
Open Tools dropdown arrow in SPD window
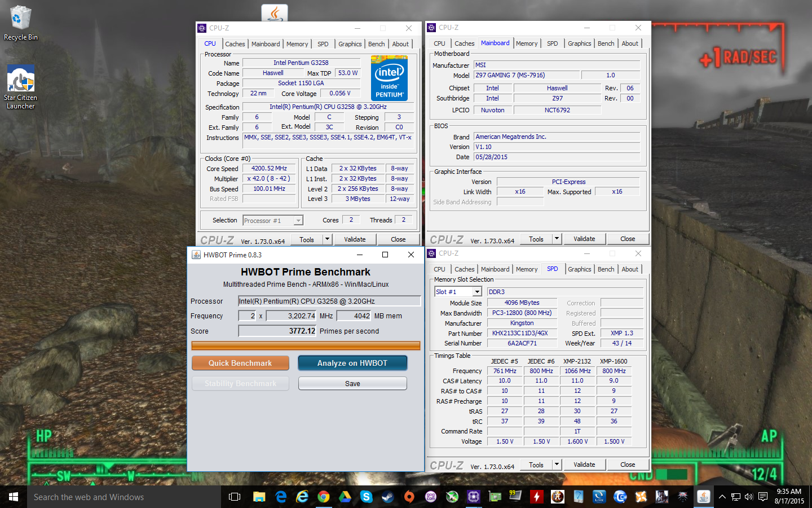pyautogui.click(x=557, y=465)
